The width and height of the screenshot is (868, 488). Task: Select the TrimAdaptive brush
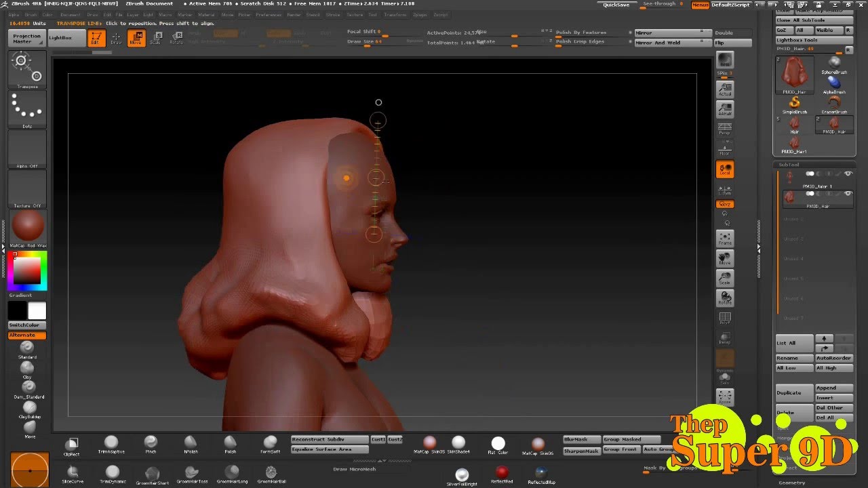111,445
